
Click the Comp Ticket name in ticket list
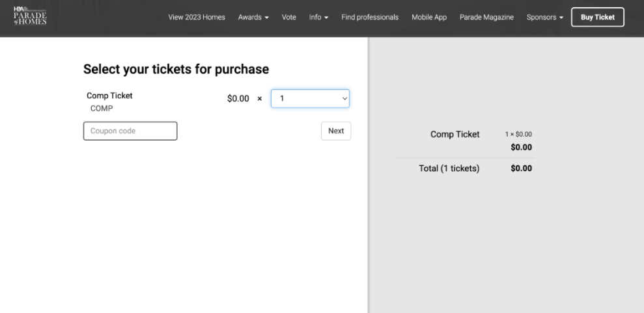[109, 96]
